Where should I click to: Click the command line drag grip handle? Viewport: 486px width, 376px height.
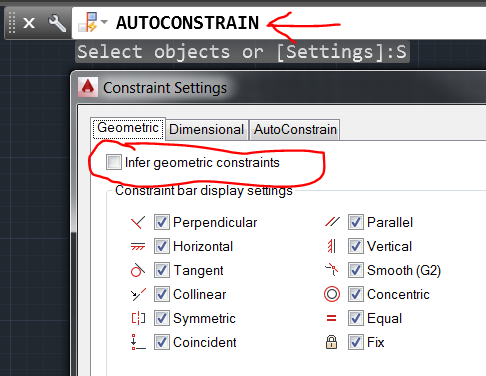click(x=12, y=23)
